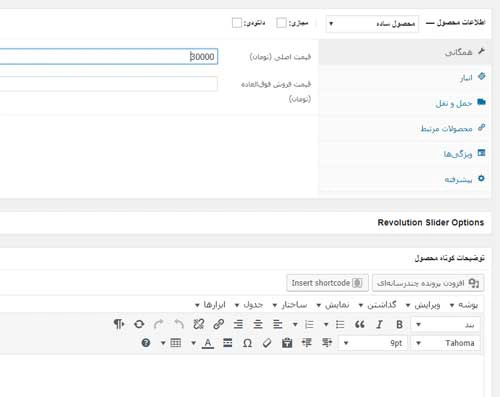Image resolution: width=500 pixels, height=397 pixels.
Task: Redo the last action
Action: [159, 324]
